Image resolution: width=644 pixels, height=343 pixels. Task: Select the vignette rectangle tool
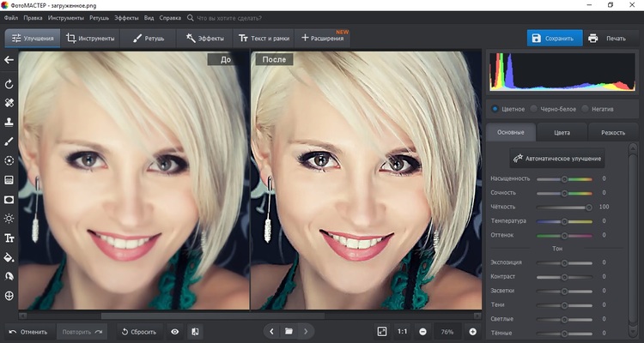9,199
